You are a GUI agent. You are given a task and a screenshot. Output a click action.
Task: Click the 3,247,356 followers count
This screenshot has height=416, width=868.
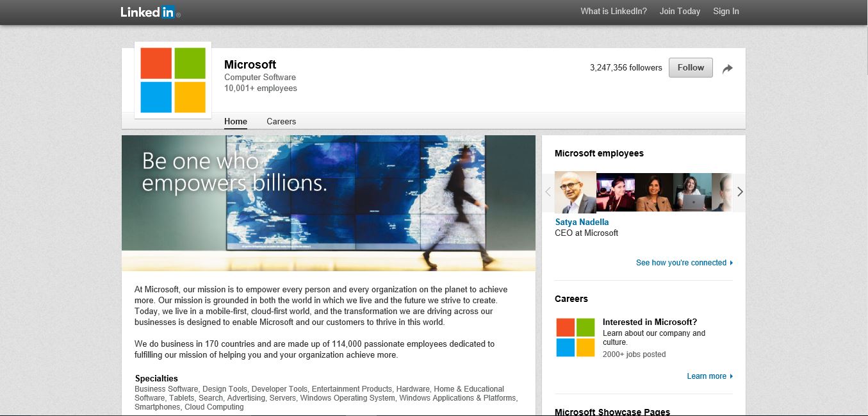(626, 67)
